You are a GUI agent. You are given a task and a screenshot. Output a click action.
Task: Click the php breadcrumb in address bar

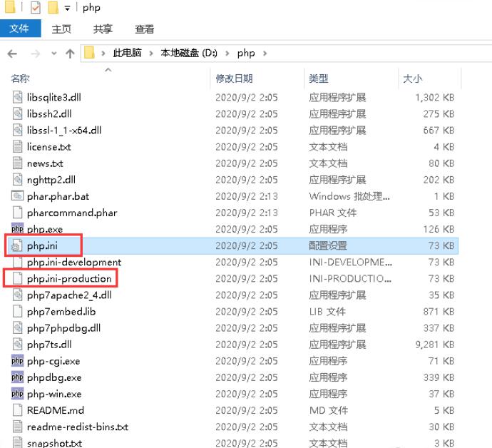(246, 53)
